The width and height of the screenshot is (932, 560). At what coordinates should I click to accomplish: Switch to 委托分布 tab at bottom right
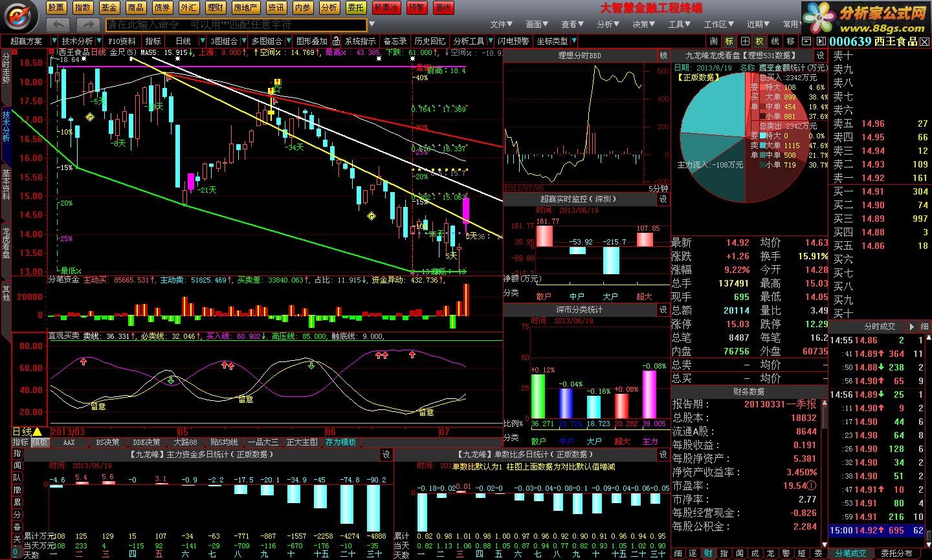[x=896, y=554]
